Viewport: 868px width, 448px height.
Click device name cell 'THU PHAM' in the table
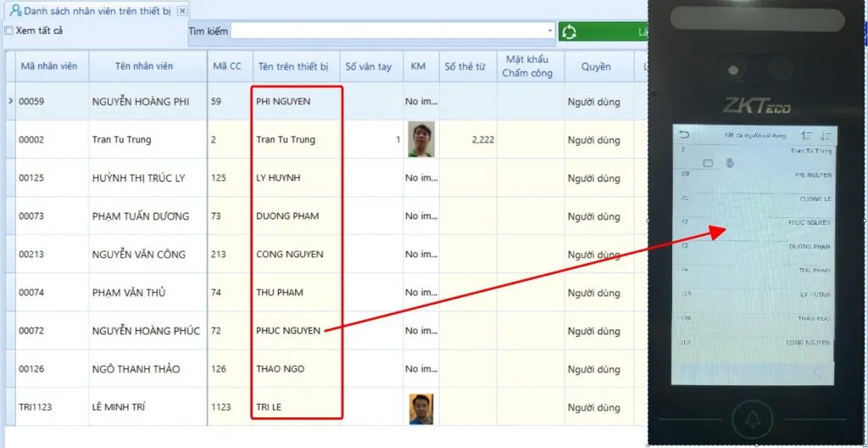(296, 293)
